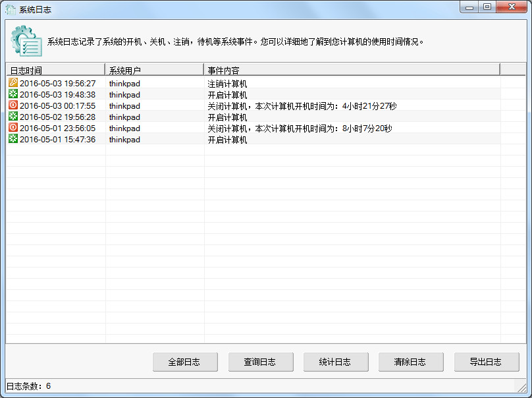Click the power-on icon on the 2016-05-02 entry
532x398 pixels.
13,117
